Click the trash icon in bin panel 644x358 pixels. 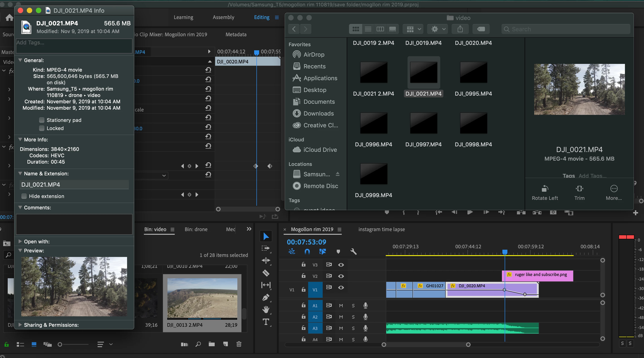[x=239, y=344]
